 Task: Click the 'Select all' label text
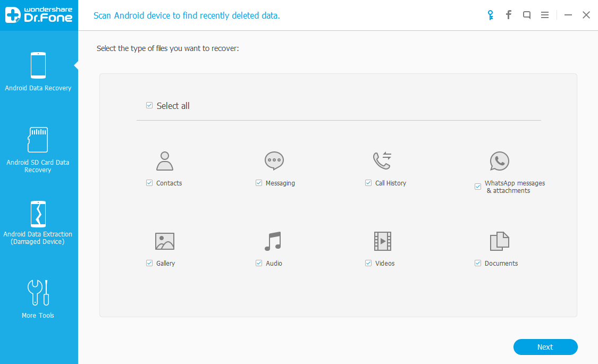(173, 106)
